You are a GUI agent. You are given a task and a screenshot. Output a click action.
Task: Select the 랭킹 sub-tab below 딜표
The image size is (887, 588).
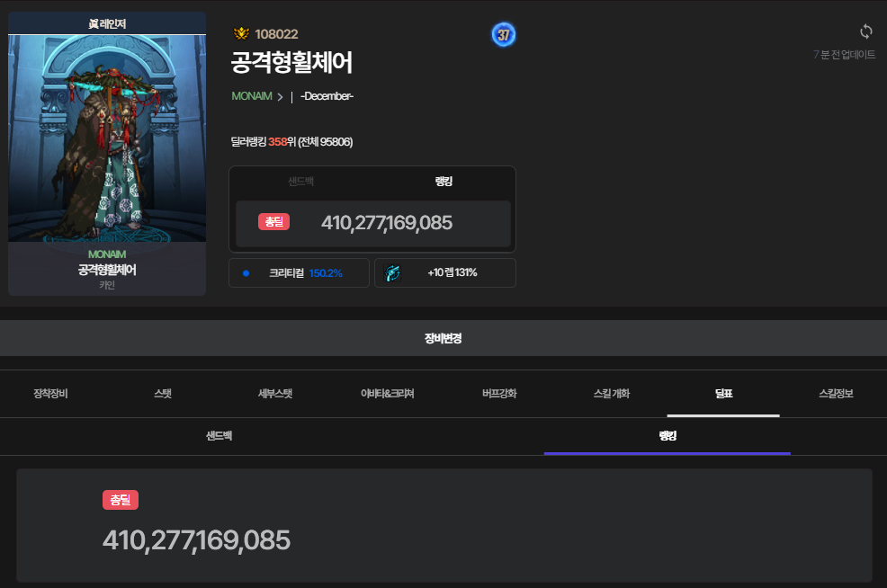[667, 435]
